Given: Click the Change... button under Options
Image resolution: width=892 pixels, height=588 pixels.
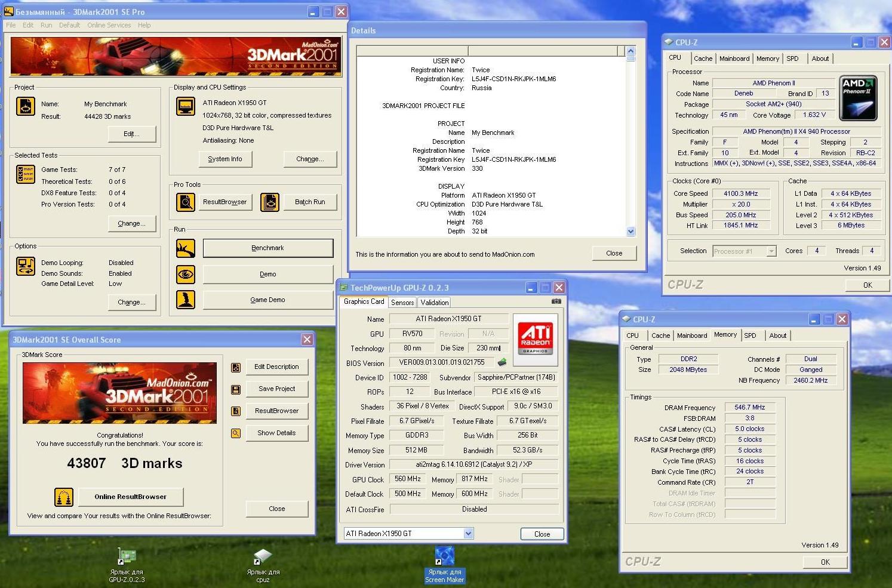Looking at the screenshot, I should tap(132, 302).
